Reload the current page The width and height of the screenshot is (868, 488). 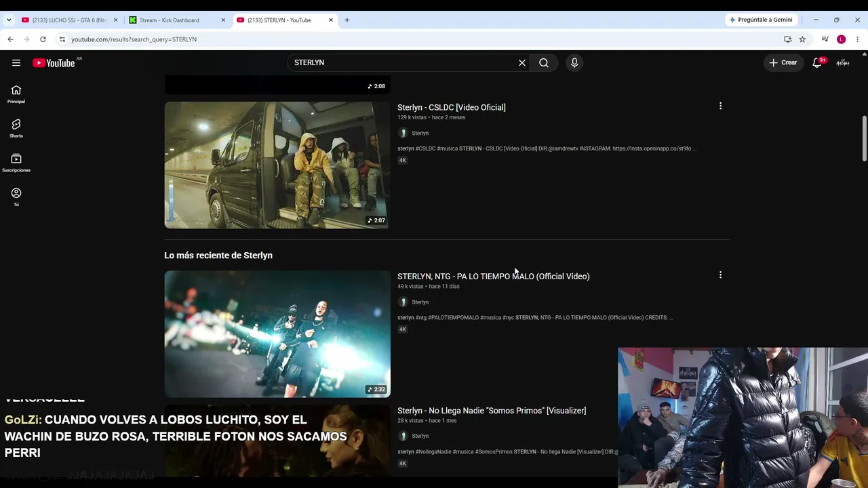[x=43, y=39]
